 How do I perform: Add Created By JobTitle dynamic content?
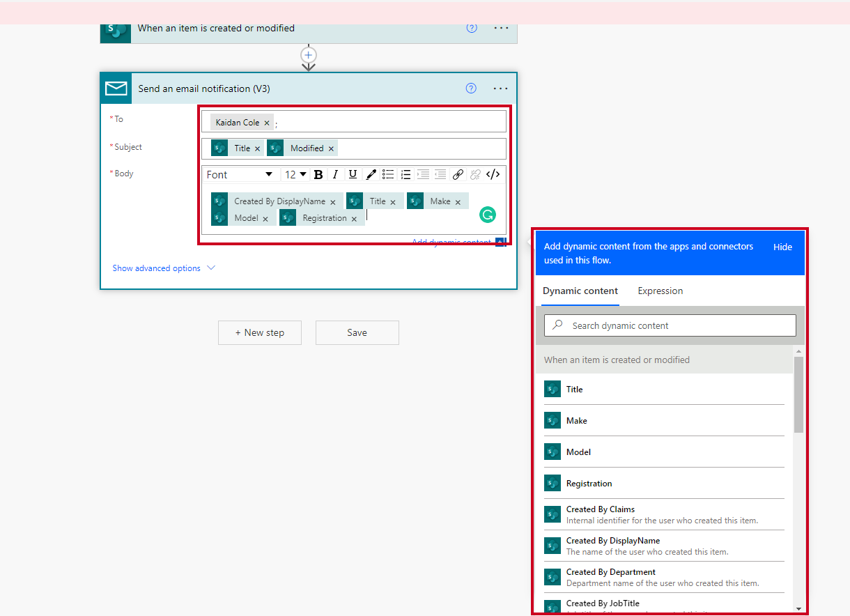click(664, 605)
